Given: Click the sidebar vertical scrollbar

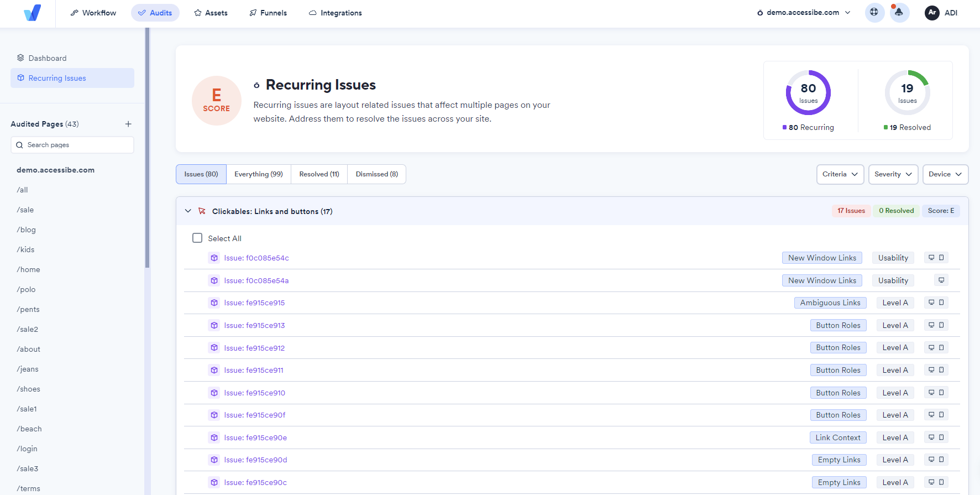Looking at the screenshot, I should coord(147,148).
